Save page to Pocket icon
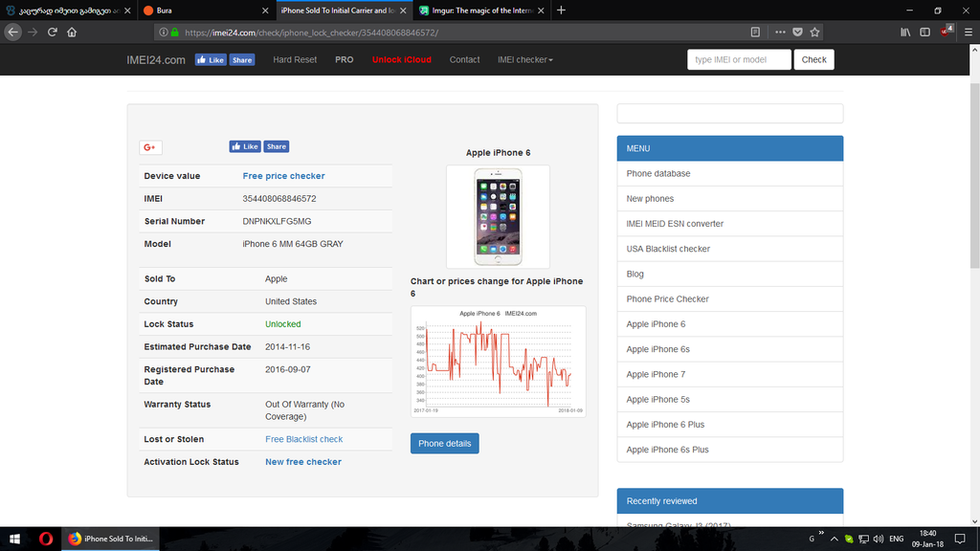The height and width of the screenshot is (551, 980). [x=797, y=32]
